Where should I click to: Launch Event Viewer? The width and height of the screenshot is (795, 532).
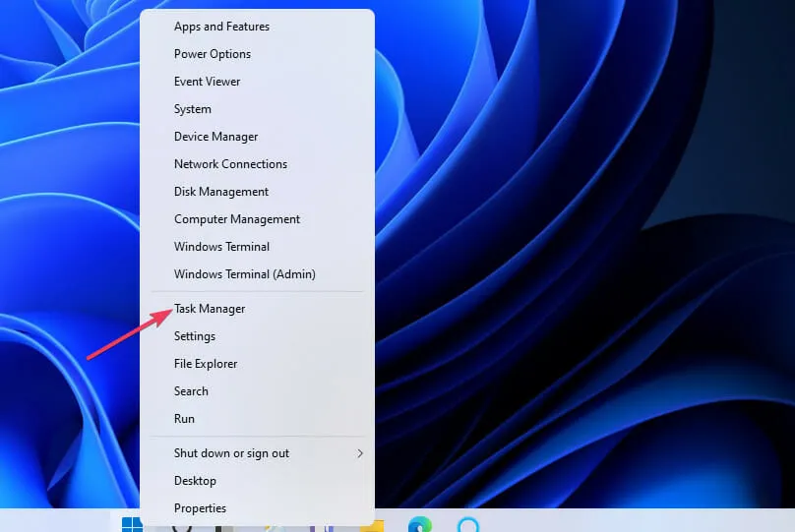(208, 82)
